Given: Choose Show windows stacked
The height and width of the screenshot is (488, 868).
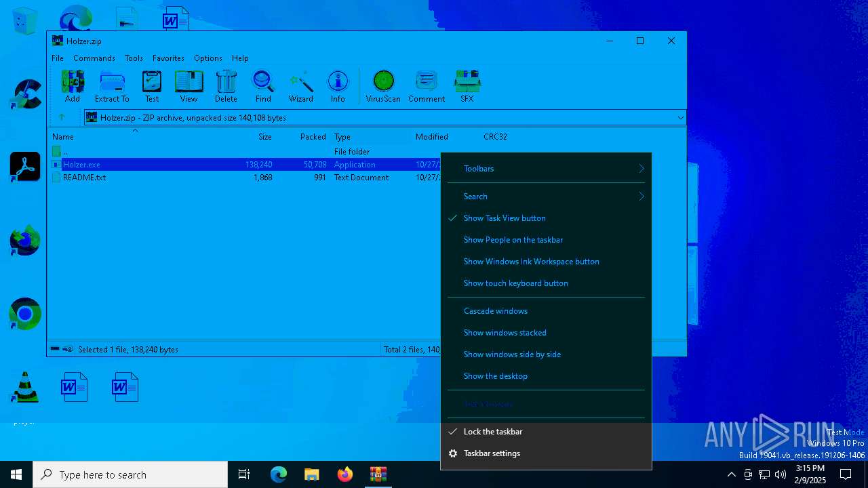Looking at the screenshot, I should [546, 333].
